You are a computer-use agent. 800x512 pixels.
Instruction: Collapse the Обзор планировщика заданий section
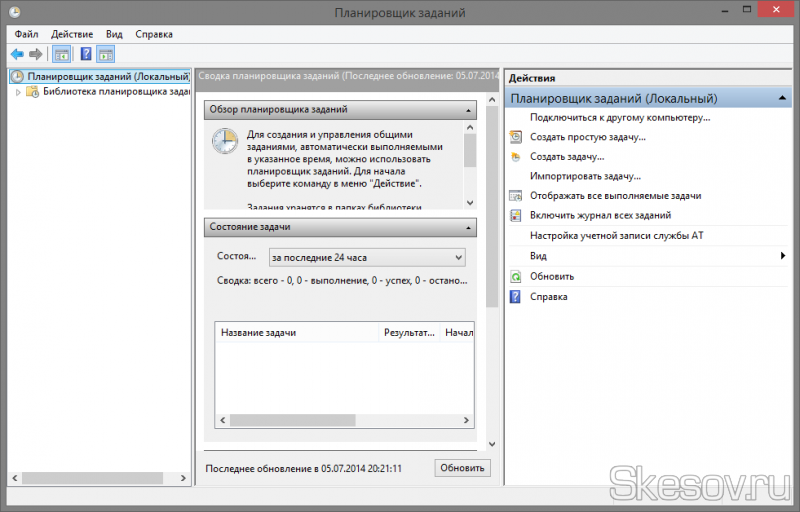coord(468,110)
